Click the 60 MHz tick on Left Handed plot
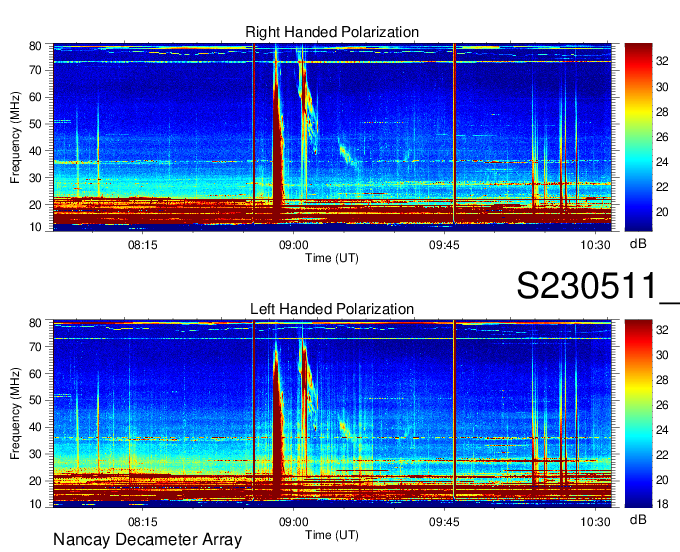The height and width of the screenshot is (552, 680). coord(35,374)
